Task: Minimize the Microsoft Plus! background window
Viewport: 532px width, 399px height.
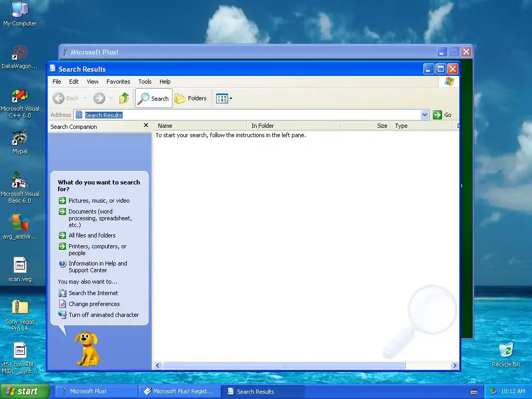Action: tap(442, 52)
